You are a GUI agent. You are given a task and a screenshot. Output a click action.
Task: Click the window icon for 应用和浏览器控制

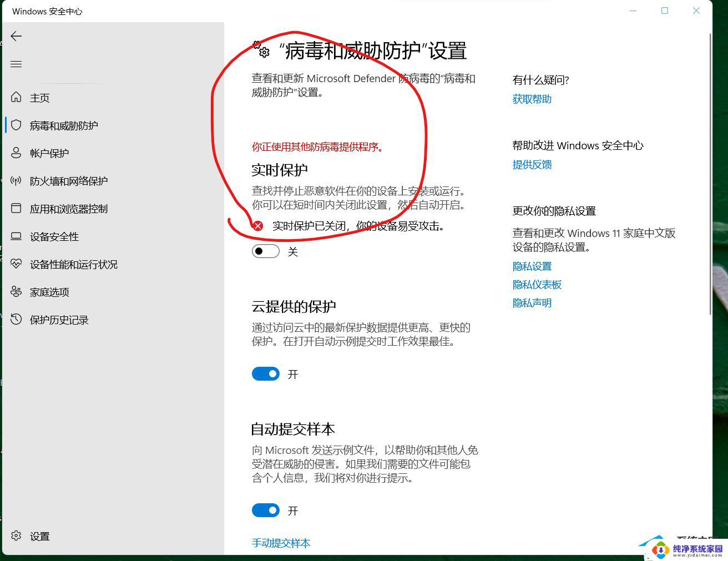tap(16, 208)
